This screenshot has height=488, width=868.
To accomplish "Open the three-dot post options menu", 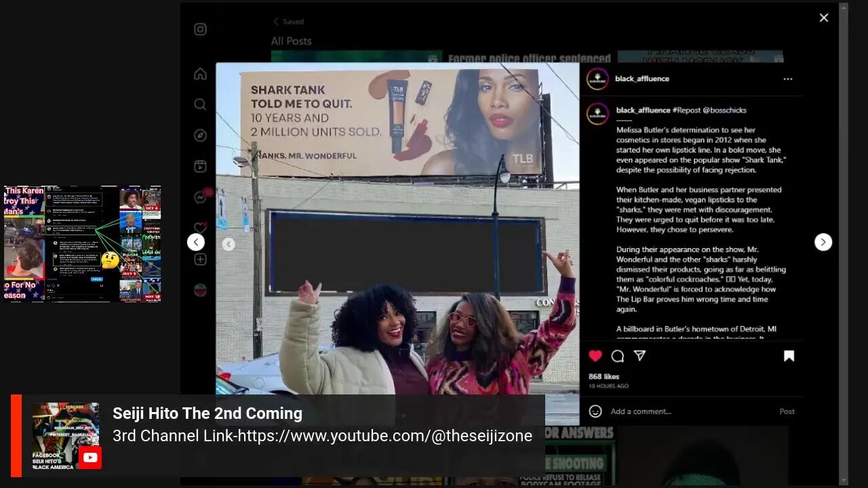I will (787, 79).
